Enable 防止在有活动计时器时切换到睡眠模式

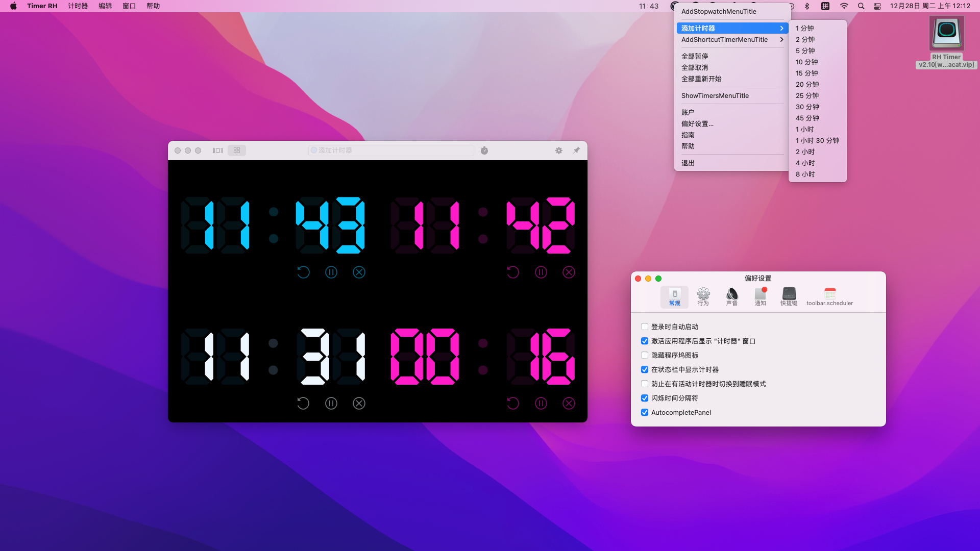click(x=645, y=384)
